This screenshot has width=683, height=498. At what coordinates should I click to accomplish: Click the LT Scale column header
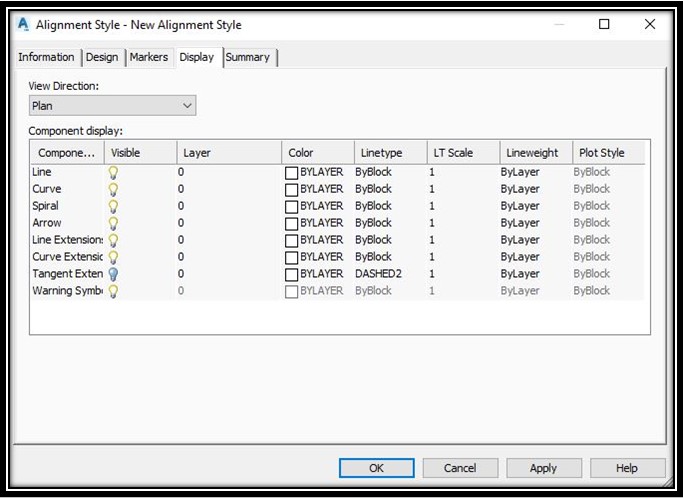tap(463, 152)
